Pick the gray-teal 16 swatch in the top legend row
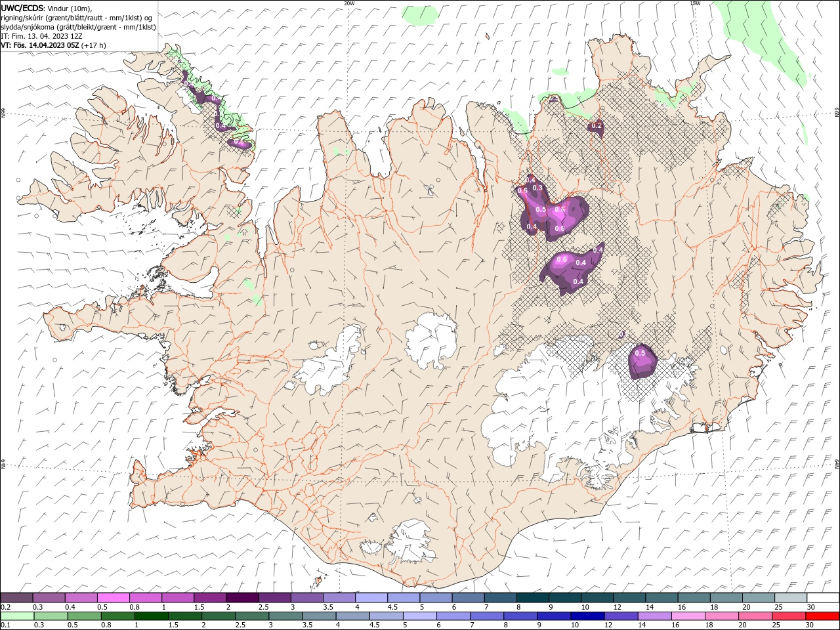 [x=694, y=598]
